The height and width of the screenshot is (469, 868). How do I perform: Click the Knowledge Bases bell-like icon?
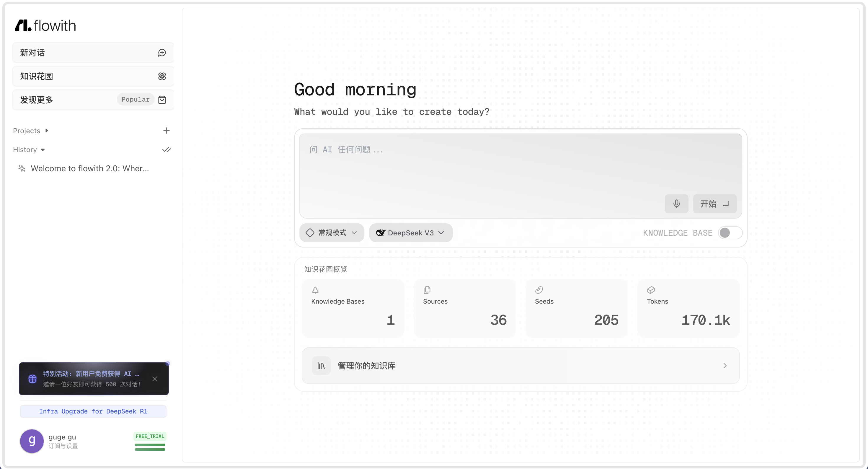pyautogui.click(x=315, y=290)
